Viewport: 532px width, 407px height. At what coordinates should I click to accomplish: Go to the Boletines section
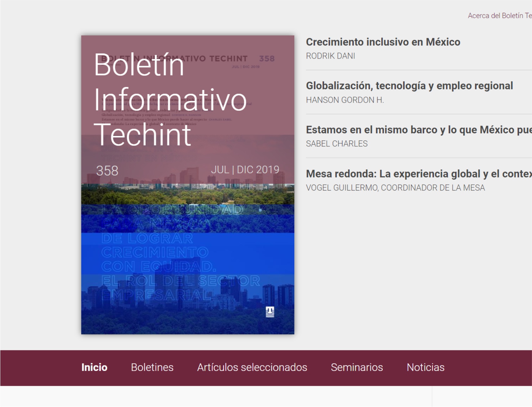click(x=152, y=367)
